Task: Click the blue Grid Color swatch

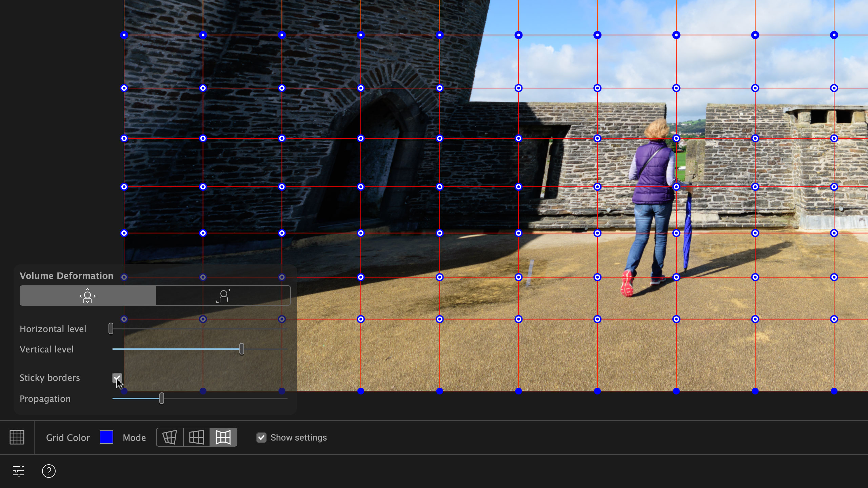Action: (x=106, y=437)
